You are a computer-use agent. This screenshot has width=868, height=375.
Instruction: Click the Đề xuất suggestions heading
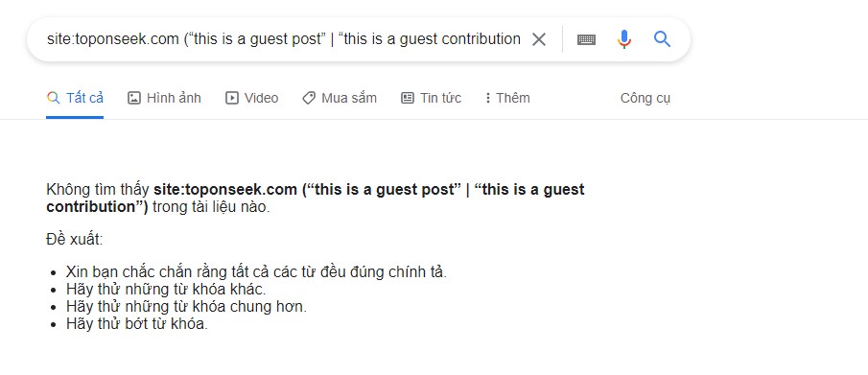click(x=75, y=241)
